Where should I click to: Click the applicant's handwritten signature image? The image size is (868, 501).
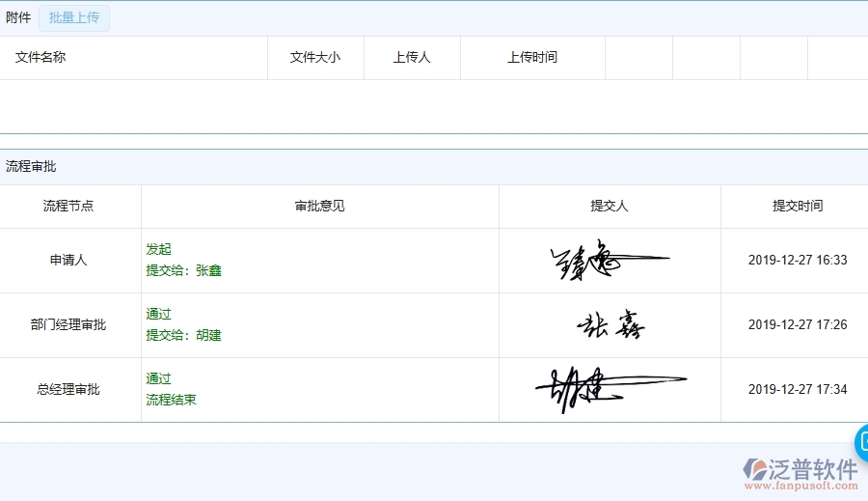tap(610, 260)
